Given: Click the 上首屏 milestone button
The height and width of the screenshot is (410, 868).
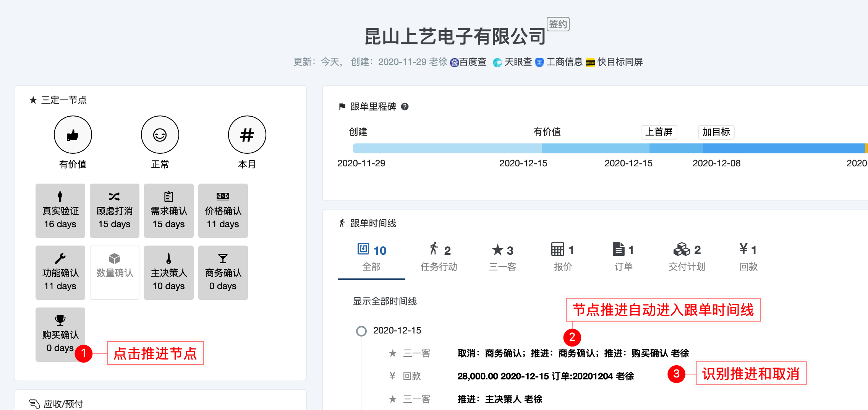Looking at the screenshot, I should 659,132.
